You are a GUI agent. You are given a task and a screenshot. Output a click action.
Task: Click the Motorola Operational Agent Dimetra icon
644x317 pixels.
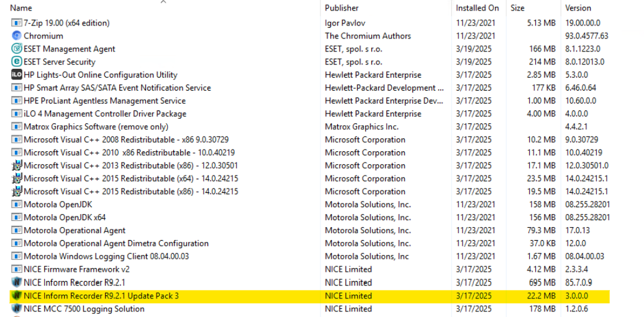coord(17,244)
